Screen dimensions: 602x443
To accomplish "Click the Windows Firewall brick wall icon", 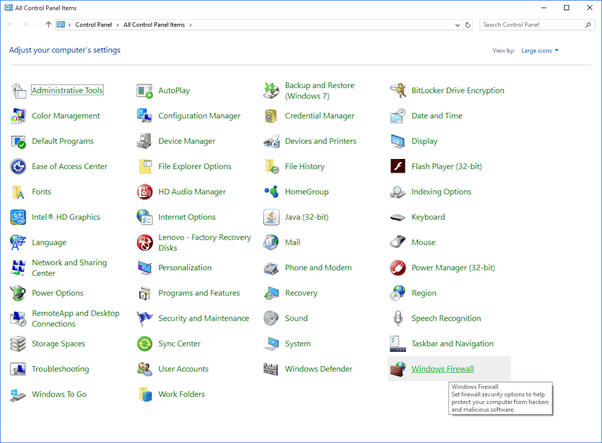I will [398, 369].
